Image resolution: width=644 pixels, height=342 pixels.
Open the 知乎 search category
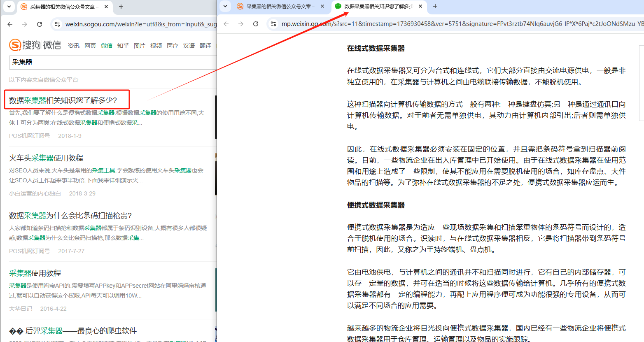click(123, 46)
